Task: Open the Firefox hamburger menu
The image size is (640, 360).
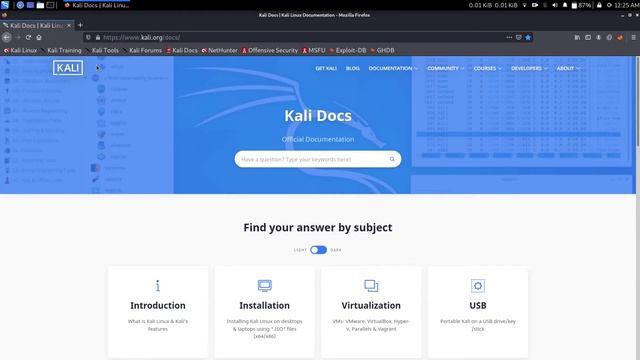Action: coord(633,37)
